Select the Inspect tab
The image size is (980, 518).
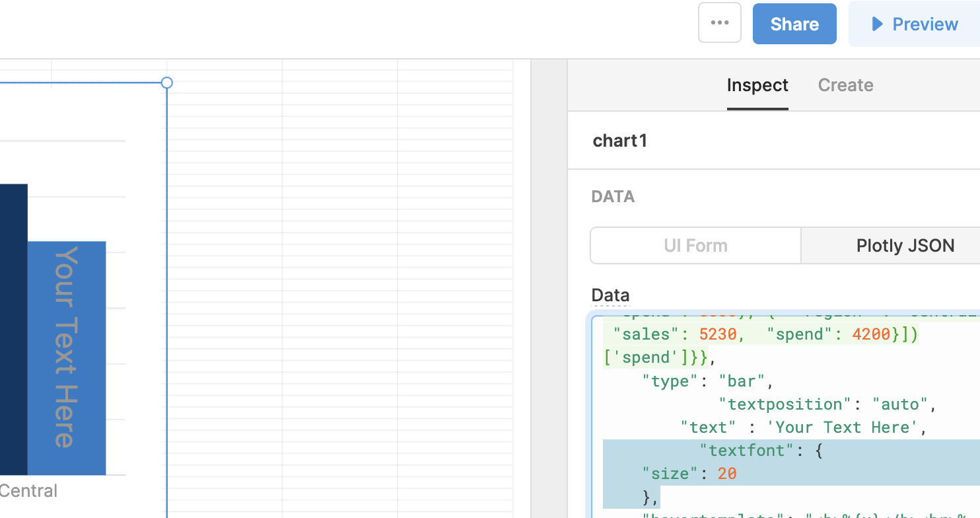point(757,85)
